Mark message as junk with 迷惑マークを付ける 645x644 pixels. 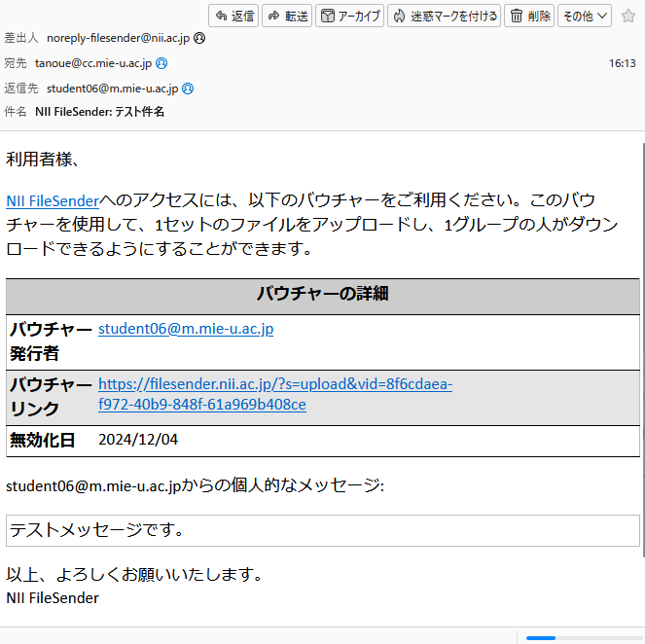(444, 16)
